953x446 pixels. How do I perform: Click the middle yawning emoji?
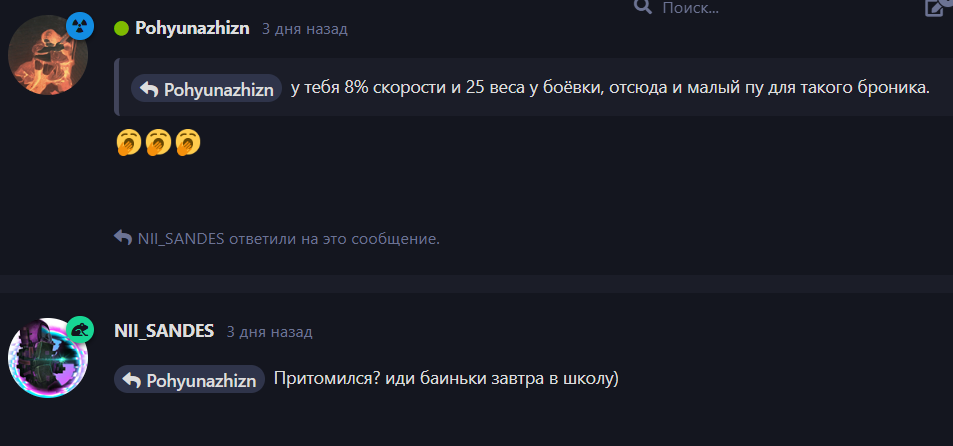coord(157,144)
